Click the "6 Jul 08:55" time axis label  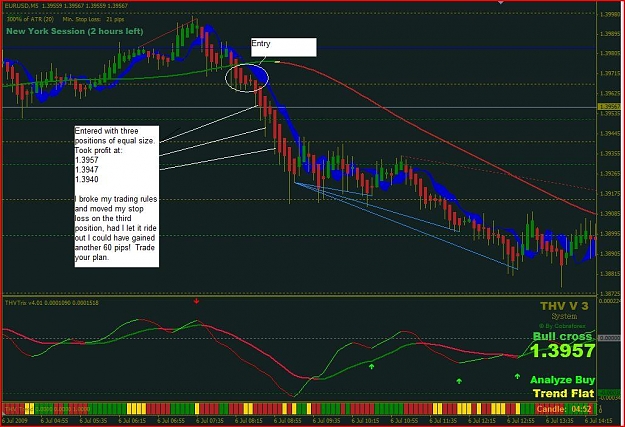pos(287,421)
